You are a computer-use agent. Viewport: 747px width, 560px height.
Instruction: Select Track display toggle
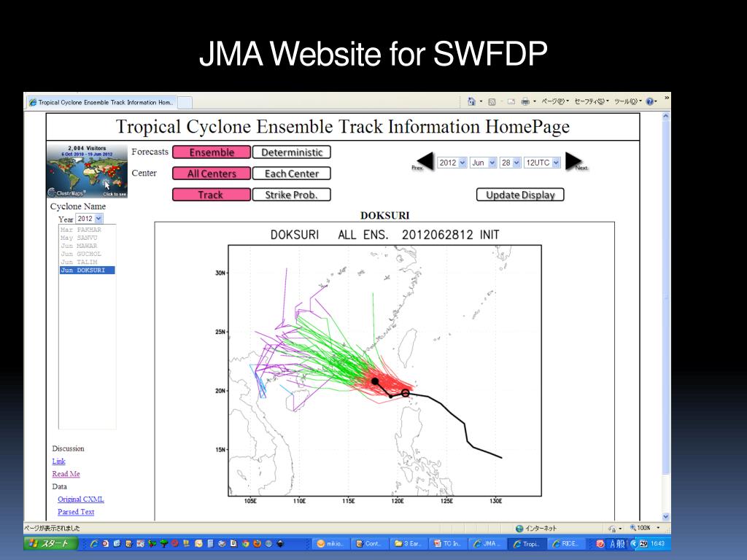click(212, 195)
